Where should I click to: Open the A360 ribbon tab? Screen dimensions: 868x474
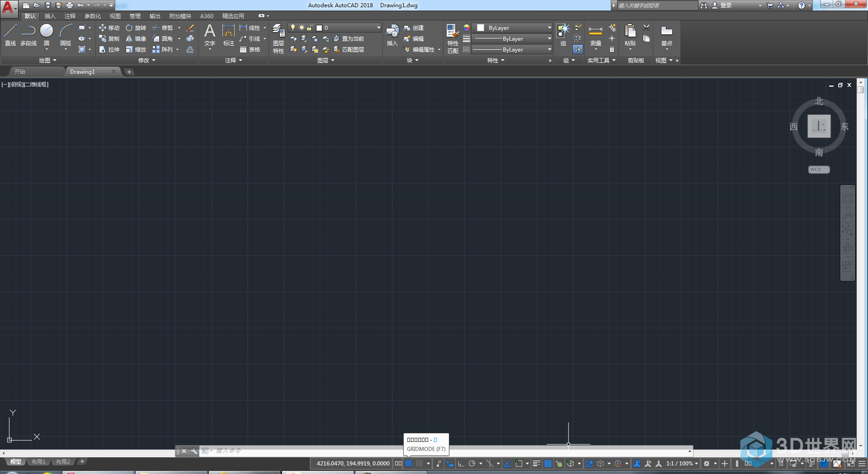pyautogui.click(x=207, y=16)
